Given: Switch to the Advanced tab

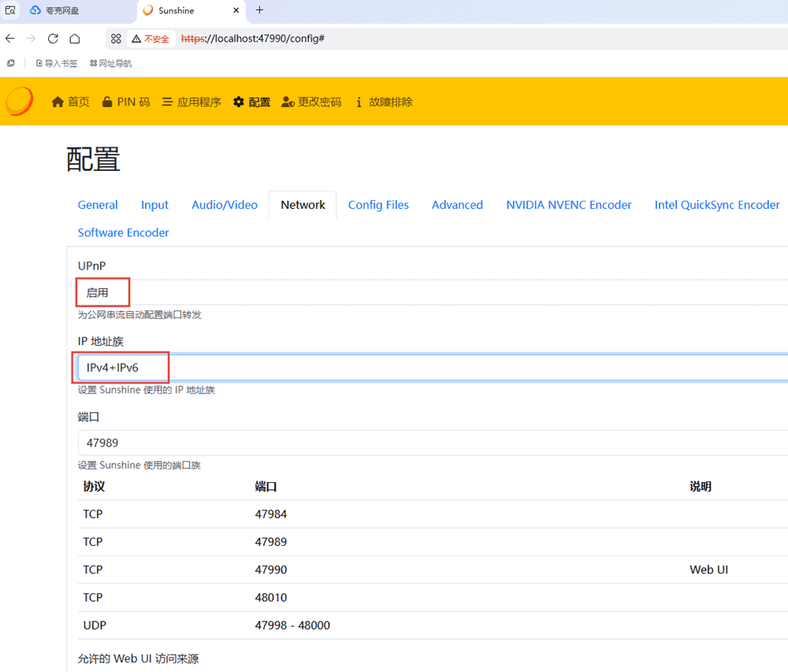Looking at the screenshot, I should 457,205.
